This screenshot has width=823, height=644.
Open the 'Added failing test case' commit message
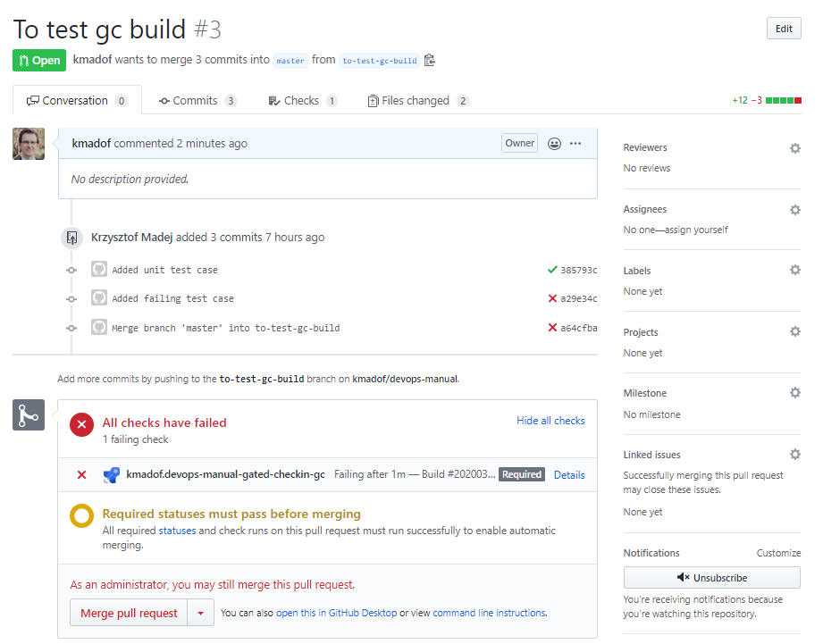pos(172,298)
